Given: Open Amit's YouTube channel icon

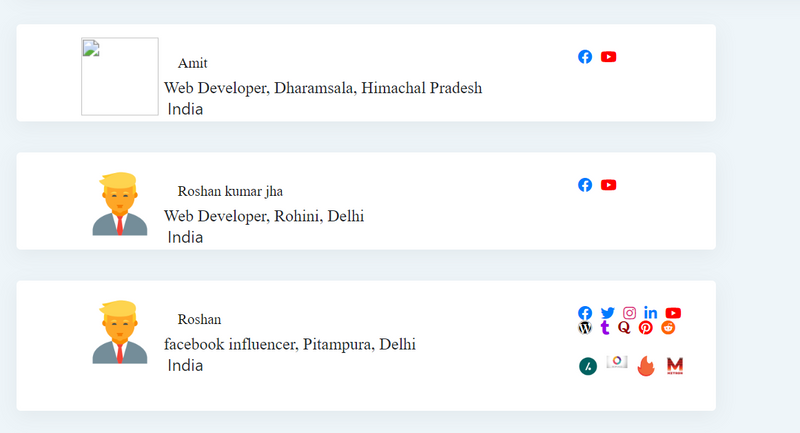Looking at the screenshot, I should [609, 57].
